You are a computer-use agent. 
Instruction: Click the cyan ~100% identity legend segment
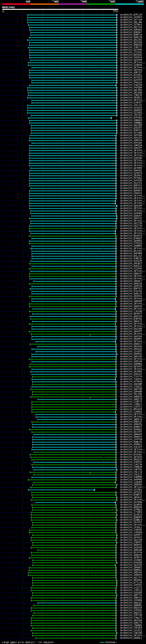pyautogui.click(x=130, y=4)
